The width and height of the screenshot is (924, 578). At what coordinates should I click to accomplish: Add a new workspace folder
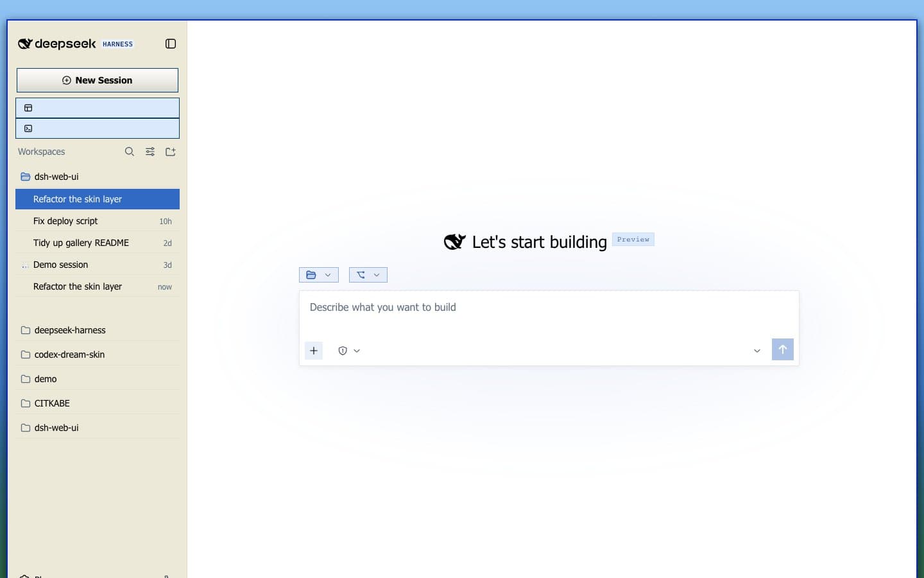tap(171, 152)
